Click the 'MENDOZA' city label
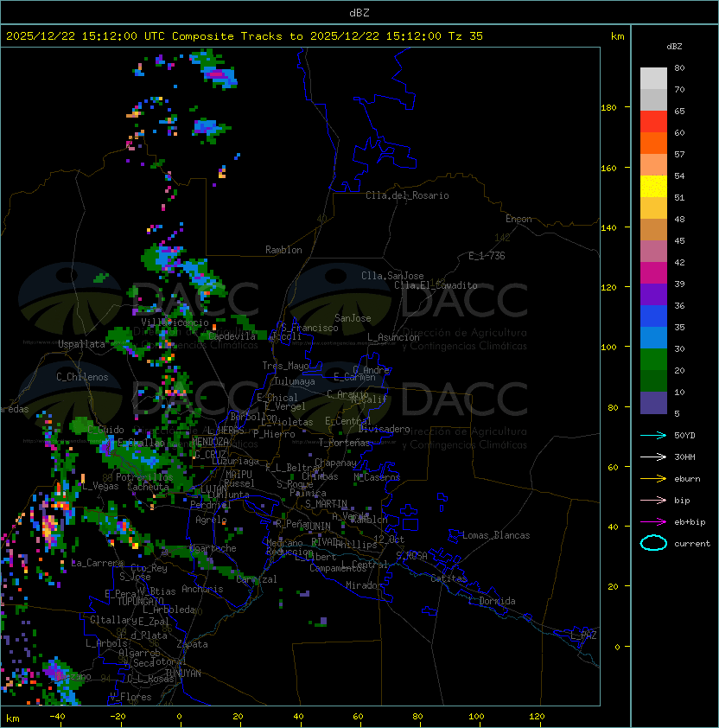Screen dimensions: 719x728 [x=210, y=441]
